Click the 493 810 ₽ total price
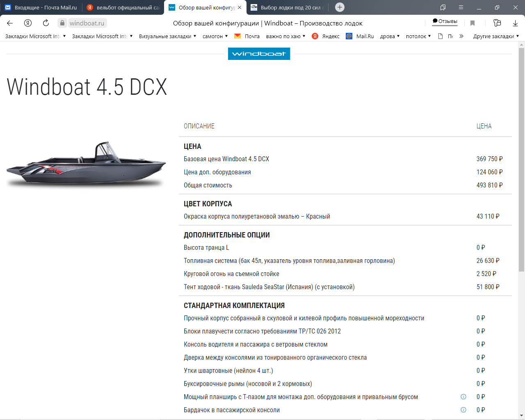 click(x=490, y=185)
